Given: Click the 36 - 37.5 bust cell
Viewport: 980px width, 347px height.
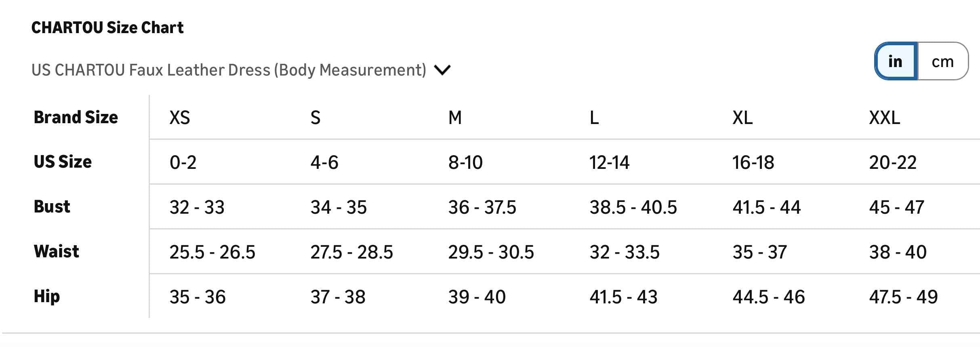Looking at the screenshot, I should point(482,207).
